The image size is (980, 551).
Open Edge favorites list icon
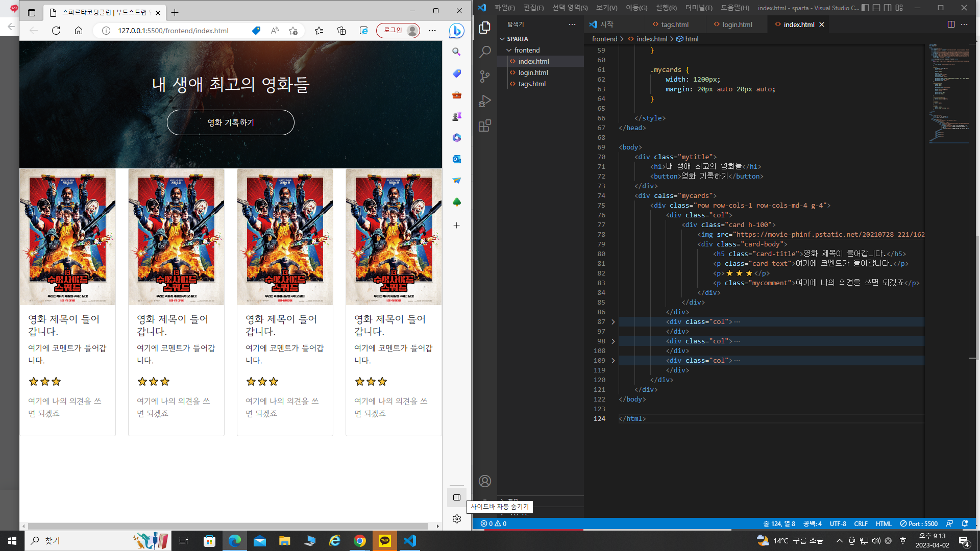pos(319,31)
